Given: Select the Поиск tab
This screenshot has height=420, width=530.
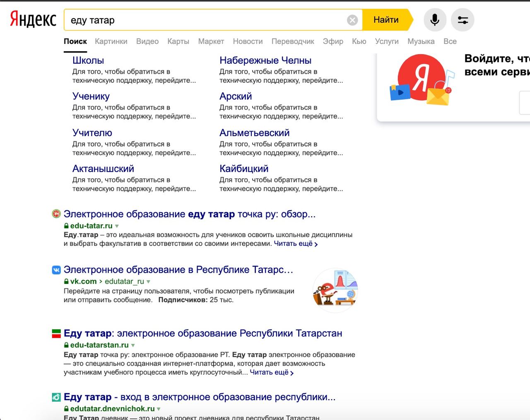Looking at the screenshot, I should point(75,41).
